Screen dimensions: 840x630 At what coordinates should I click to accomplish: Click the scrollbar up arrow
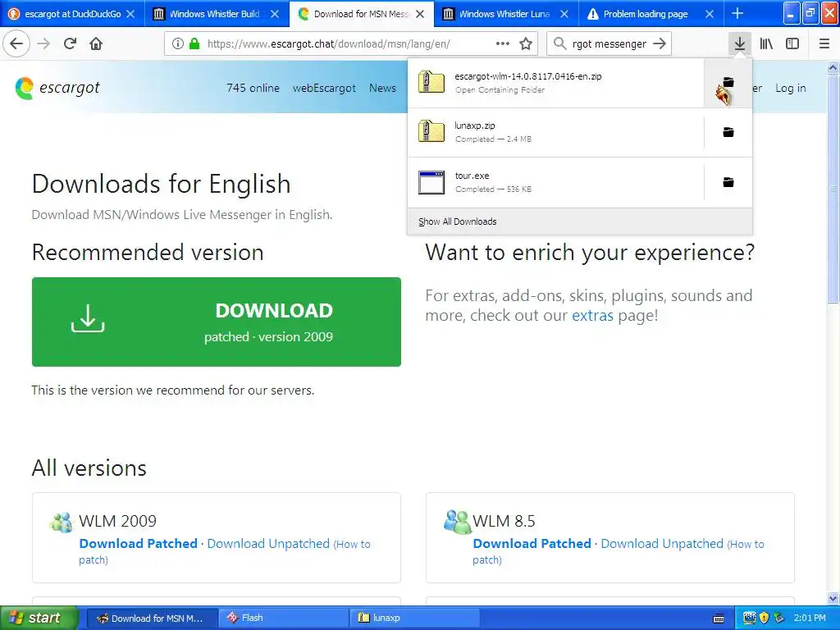pos(833,67)
